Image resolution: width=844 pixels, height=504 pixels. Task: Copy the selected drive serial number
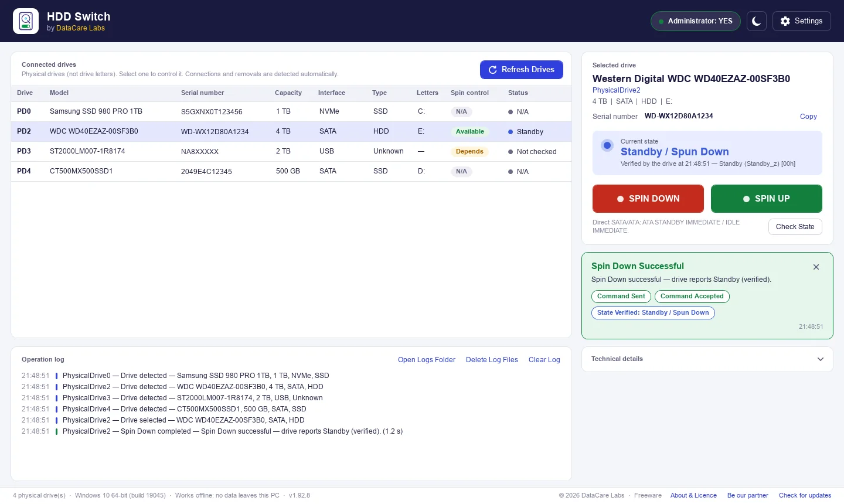(x=808, y=117)
